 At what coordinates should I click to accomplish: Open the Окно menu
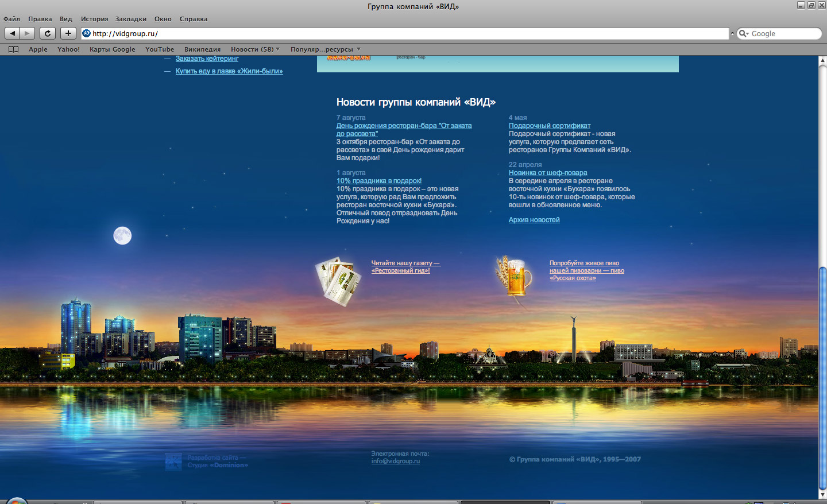pyautogui.click(x=163, y=19)
